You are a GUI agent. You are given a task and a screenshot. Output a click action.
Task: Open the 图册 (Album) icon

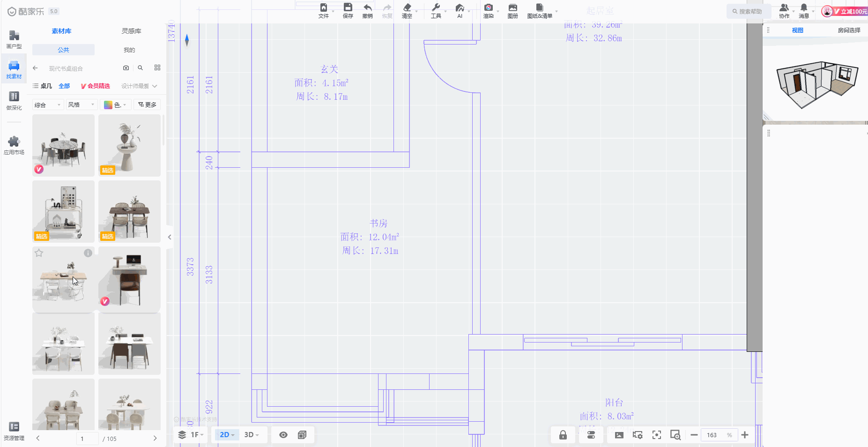[x=512, y=8]
